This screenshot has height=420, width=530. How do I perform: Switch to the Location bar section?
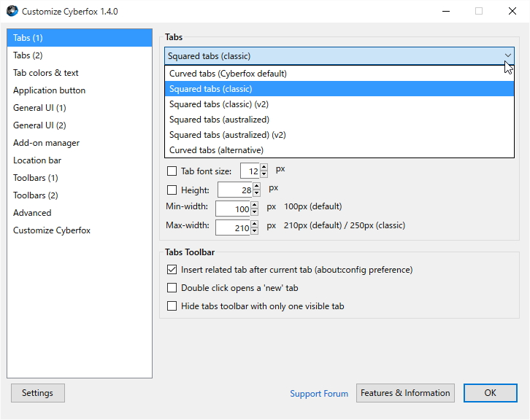[x=37, y=160]
